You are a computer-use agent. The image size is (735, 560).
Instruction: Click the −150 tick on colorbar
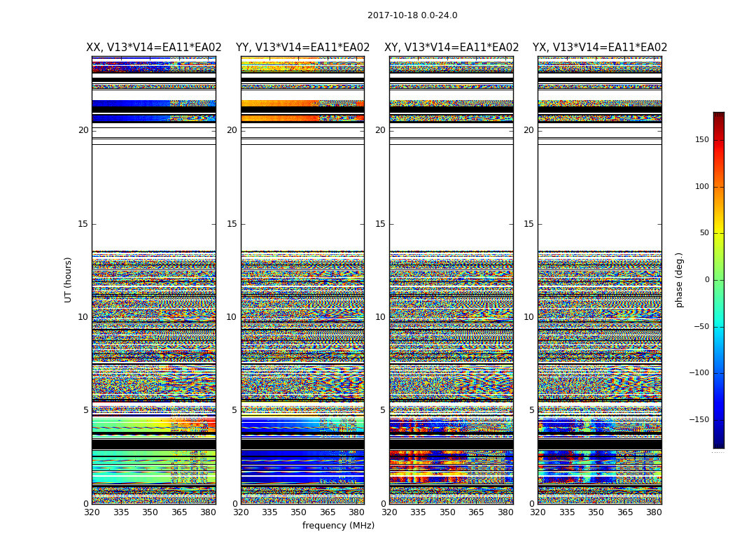click(699, 419)
